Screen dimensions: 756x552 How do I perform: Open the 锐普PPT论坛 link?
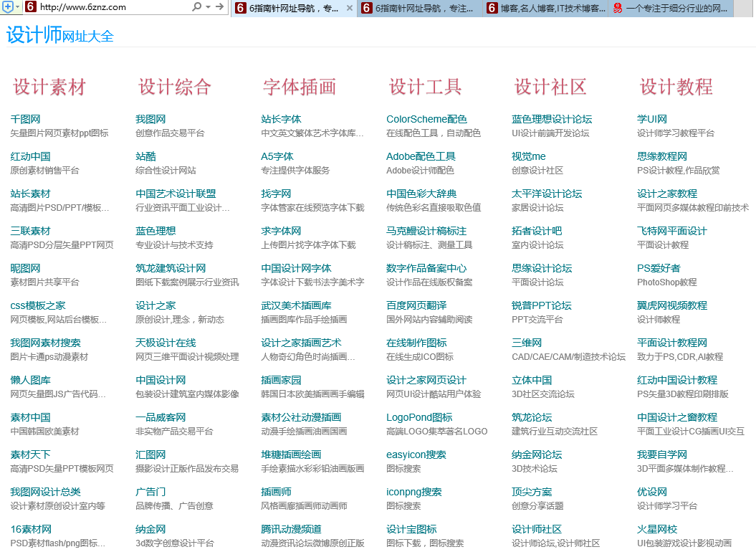(542, 305)
